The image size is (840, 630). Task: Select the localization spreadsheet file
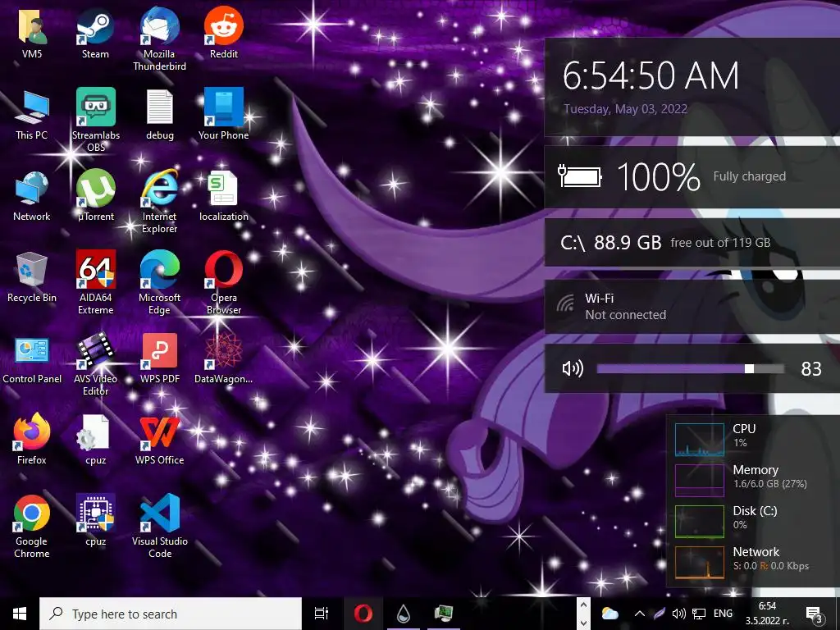click(x=223, y=196)
